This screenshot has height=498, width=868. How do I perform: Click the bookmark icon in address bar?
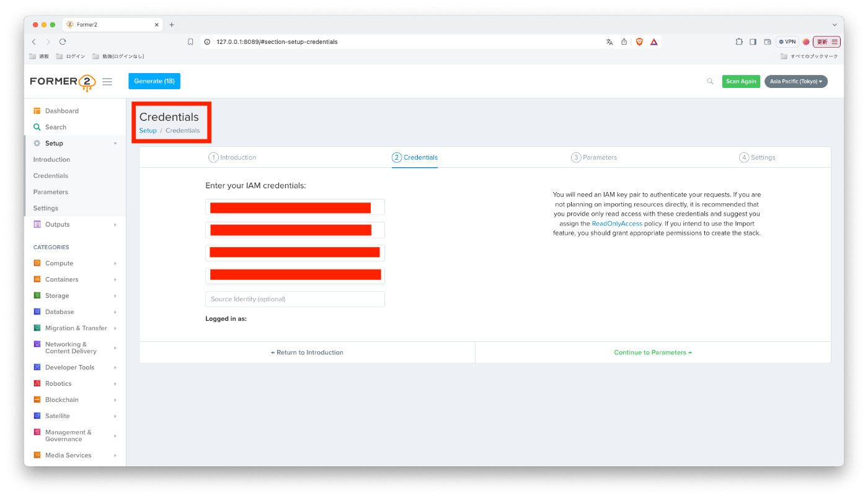pyautogui.click(x=190, y=41)
